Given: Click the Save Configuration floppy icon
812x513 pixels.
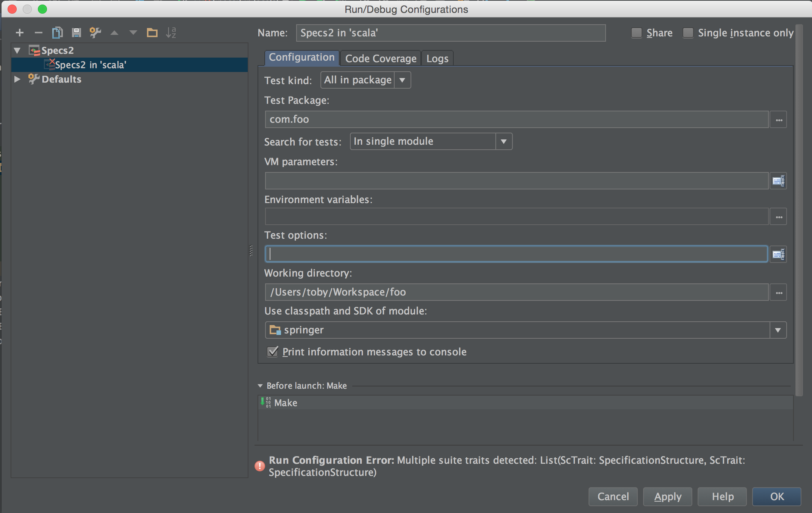Looking at the screenshot, I should [76, 33].
